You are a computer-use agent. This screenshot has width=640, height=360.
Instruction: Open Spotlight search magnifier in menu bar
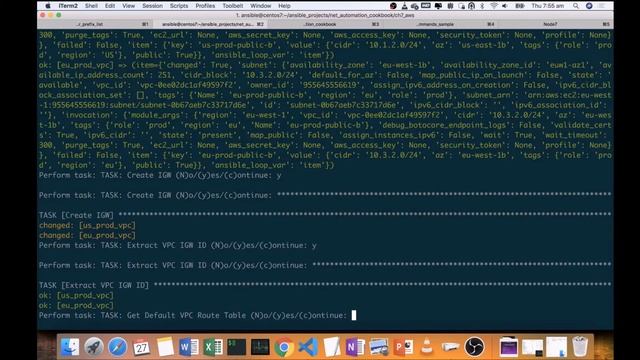click(x=576, y=6)
